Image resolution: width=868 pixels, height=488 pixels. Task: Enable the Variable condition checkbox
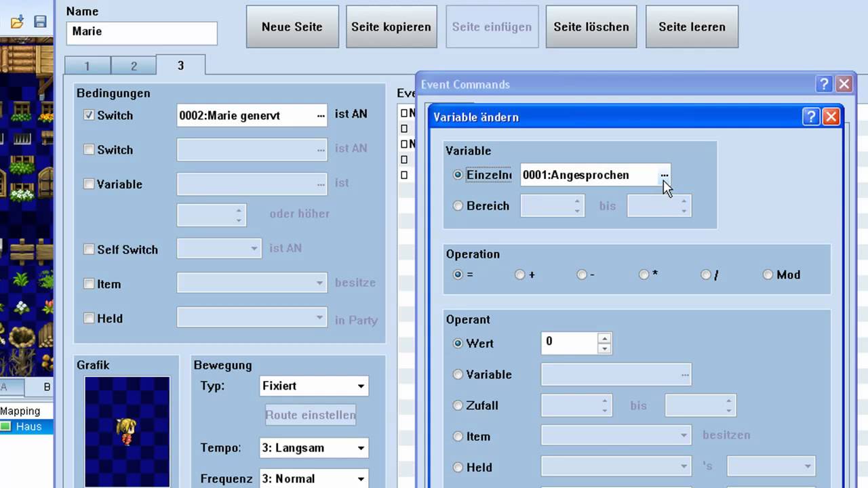point(89,184)
